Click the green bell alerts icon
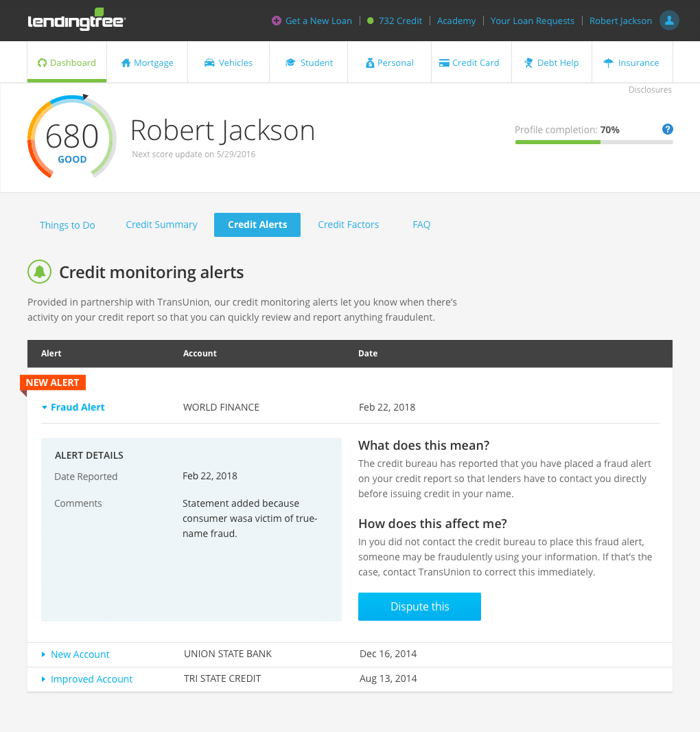Image resolution: width=700 pixels, height=732 pixels. 40,272
